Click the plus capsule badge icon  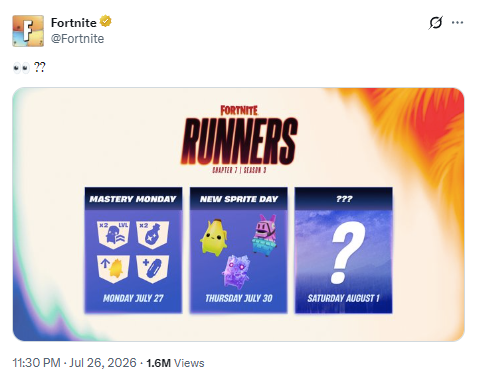(x=153, y=269)
